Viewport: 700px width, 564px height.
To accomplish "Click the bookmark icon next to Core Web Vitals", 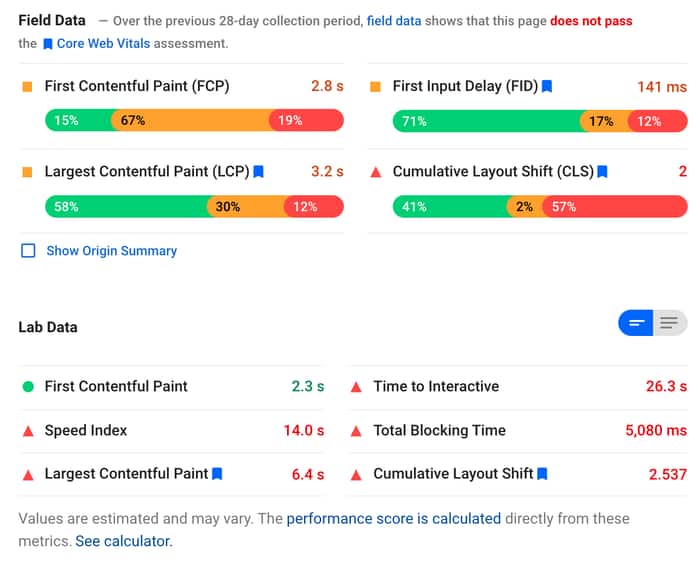I will [x=48, y=44].
